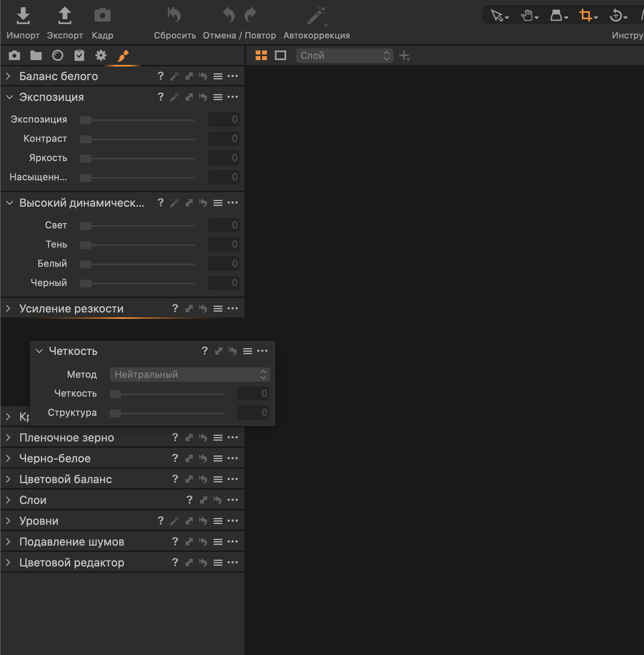Switch viewer to grid multi view
Screen dimensions: 644x655
(x=261, y=56)
